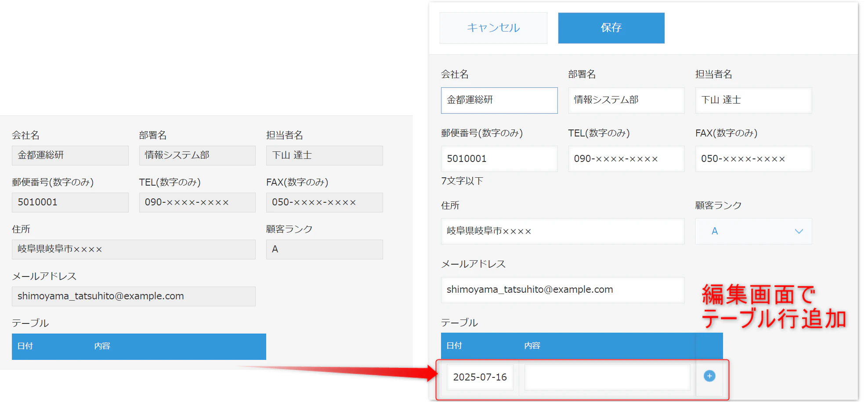
Task: Click FAX input in edit form
Action: coord(753,159)
